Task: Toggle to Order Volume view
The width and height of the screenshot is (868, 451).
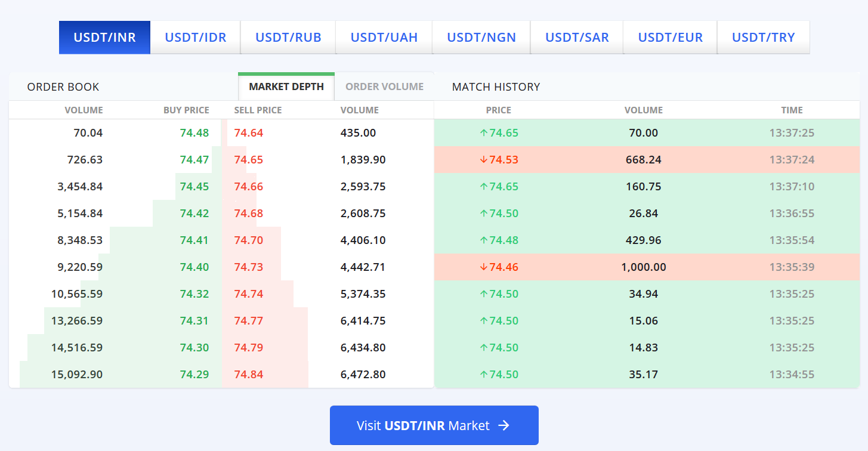Action: coord(385,87)
